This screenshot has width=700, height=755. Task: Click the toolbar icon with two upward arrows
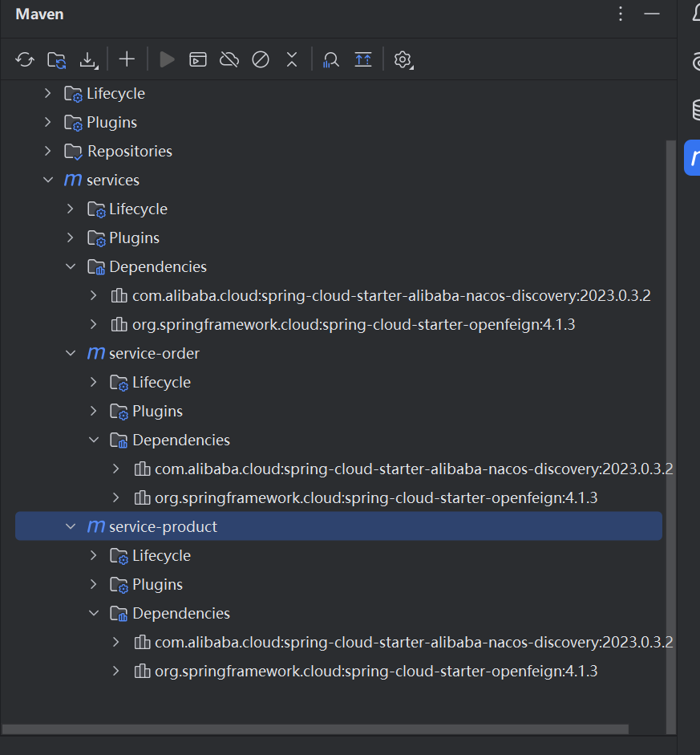tap(363, 59)
